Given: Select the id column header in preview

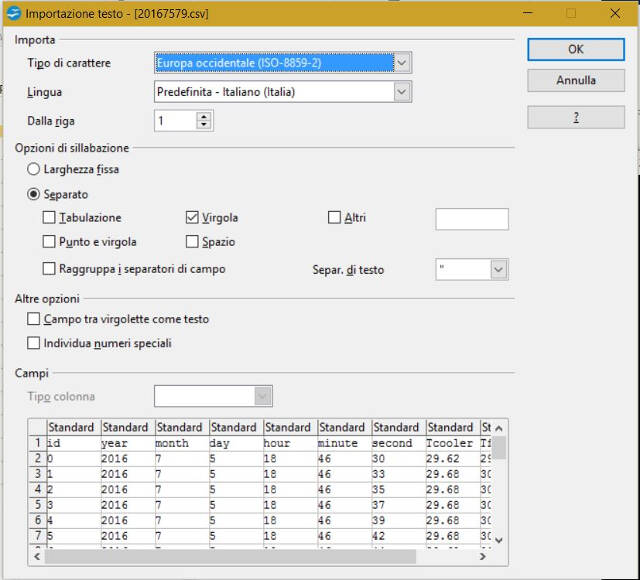Looking at the screenshot, I should (74, 427).
